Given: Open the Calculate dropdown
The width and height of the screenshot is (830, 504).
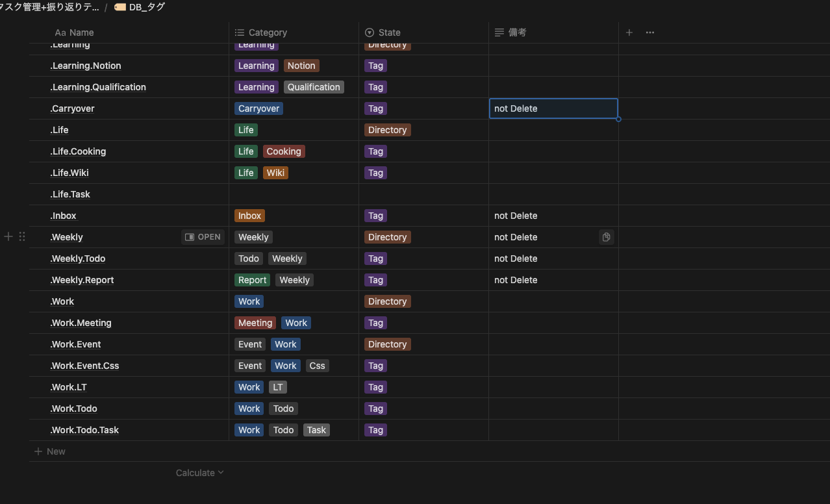Looking at the screenshot, I should click(x=199, y=473).
